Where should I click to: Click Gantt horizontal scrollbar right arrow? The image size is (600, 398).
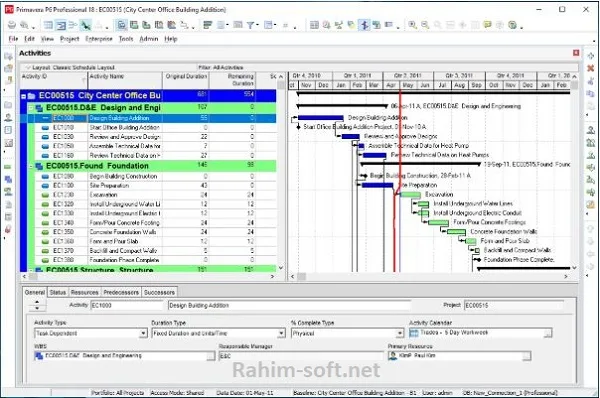click(566, 276)
